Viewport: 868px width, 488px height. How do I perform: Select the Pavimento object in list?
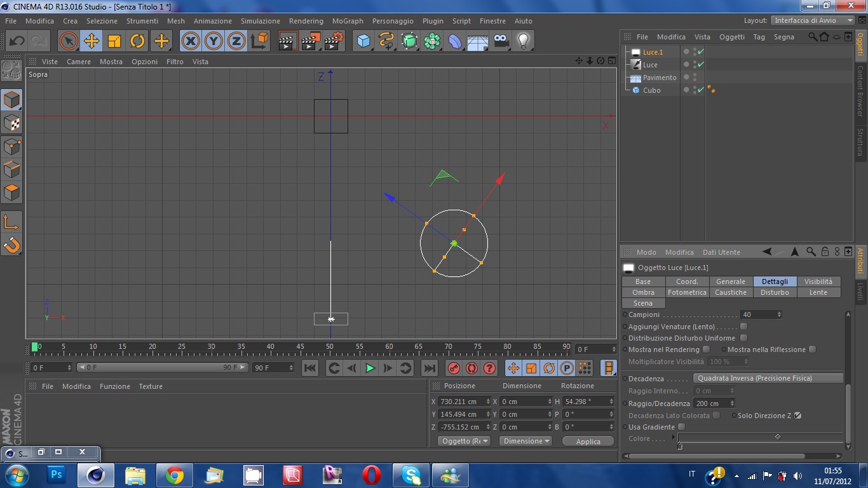659,78
